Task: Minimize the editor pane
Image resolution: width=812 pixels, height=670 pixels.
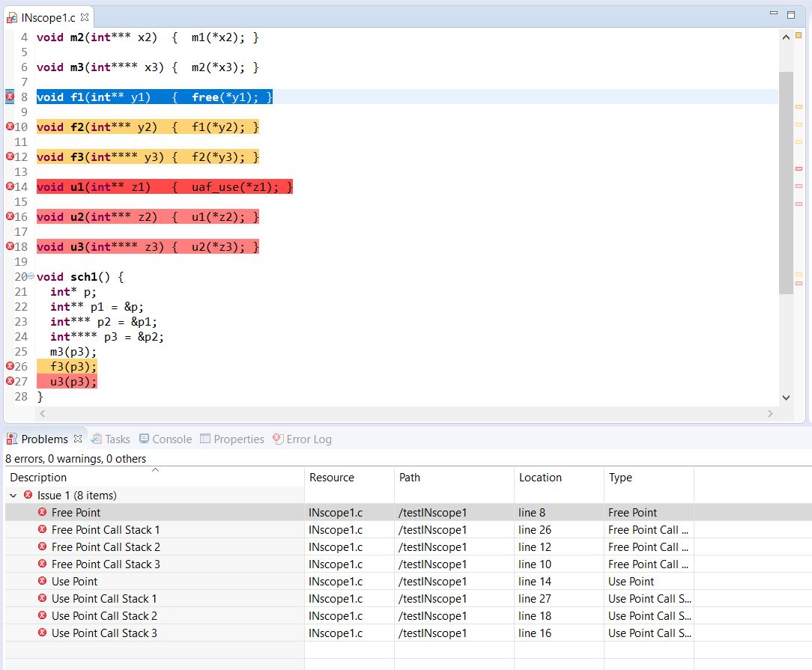Action: pyautogui.click(x=774, y=14)
